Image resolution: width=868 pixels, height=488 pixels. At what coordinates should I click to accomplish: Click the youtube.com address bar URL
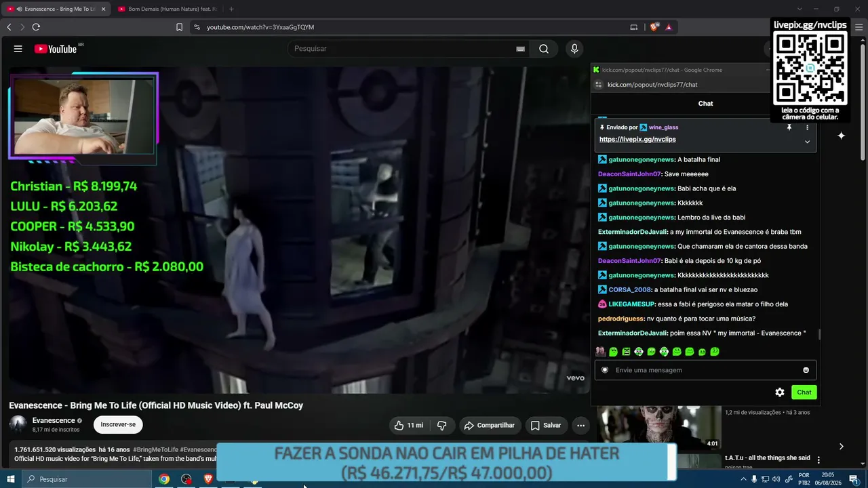pos(260,27)
